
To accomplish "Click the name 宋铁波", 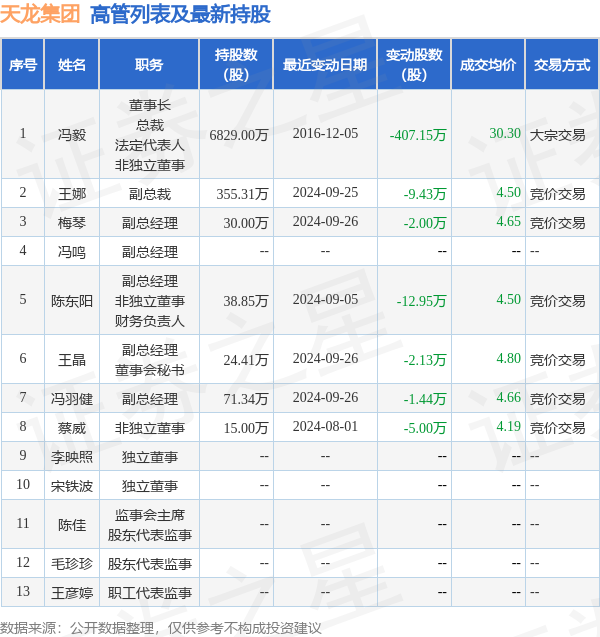I will tap(71, 486).
